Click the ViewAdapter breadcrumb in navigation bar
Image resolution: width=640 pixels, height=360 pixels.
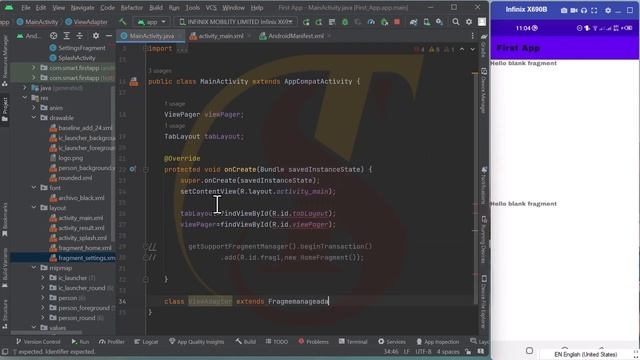pos(87,22)
